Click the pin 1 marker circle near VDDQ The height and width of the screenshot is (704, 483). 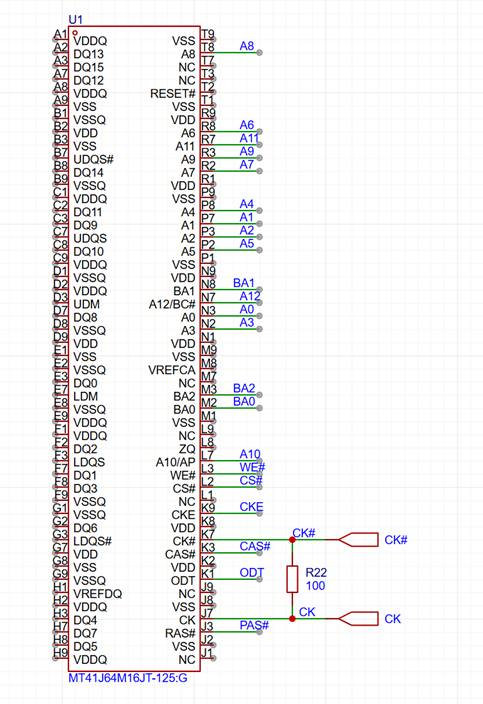(x=75, y=33)
